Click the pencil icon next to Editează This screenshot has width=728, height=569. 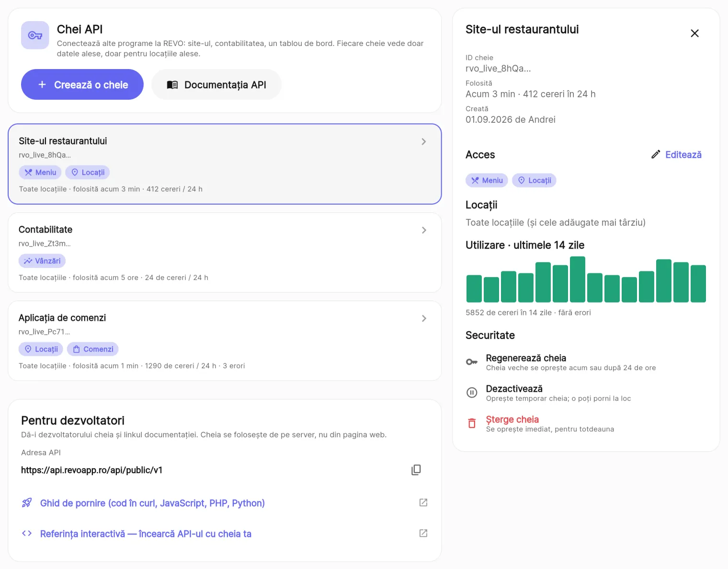[656, 154]
